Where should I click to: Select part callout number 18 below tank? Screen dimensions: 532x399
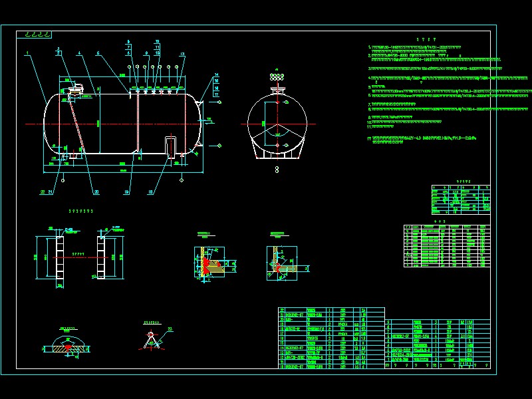coord(150,192)
